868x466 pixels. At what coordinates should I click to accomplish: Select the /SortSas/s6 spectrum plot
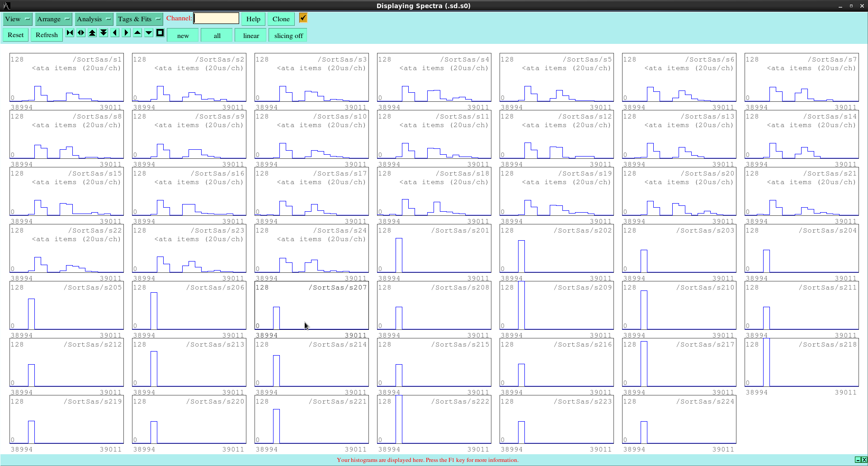[679, 77]
